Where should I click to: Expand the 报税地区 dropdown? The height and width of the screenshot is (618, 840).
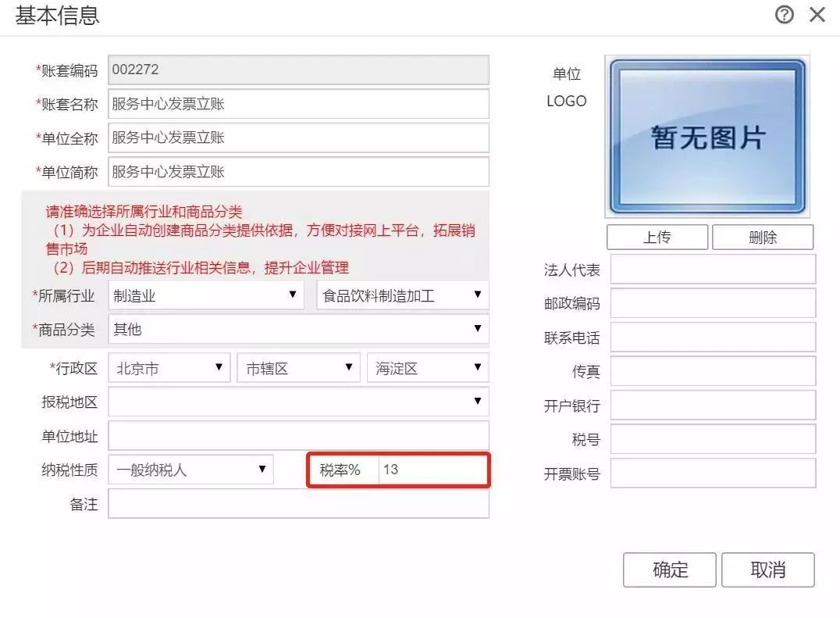298,402
